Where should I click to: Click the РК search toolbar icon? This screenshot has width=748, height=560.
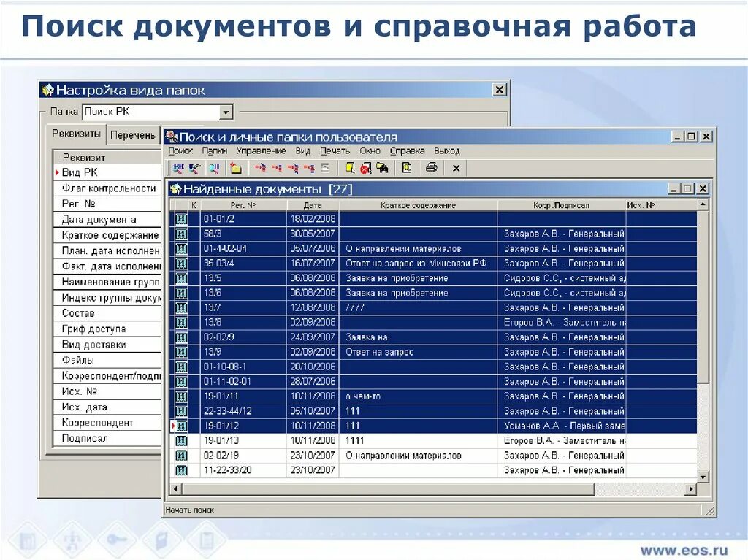tap(178, 167)
